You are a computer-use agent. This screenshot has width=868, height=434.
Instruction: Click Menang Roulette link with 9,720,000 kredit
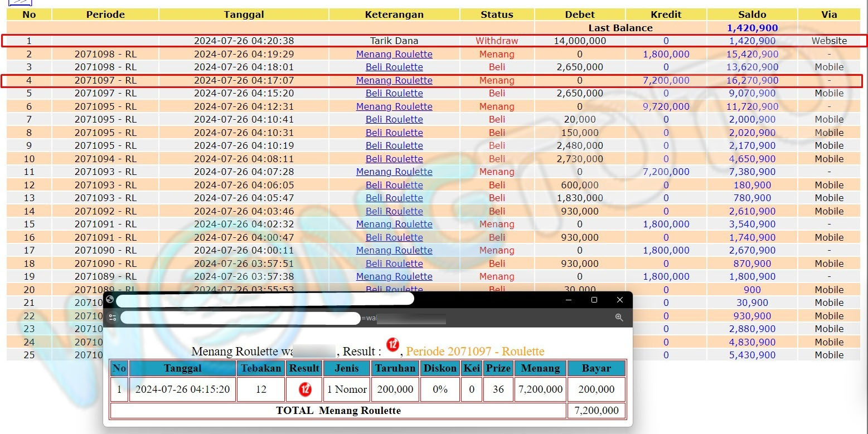[x=394, y=106]
